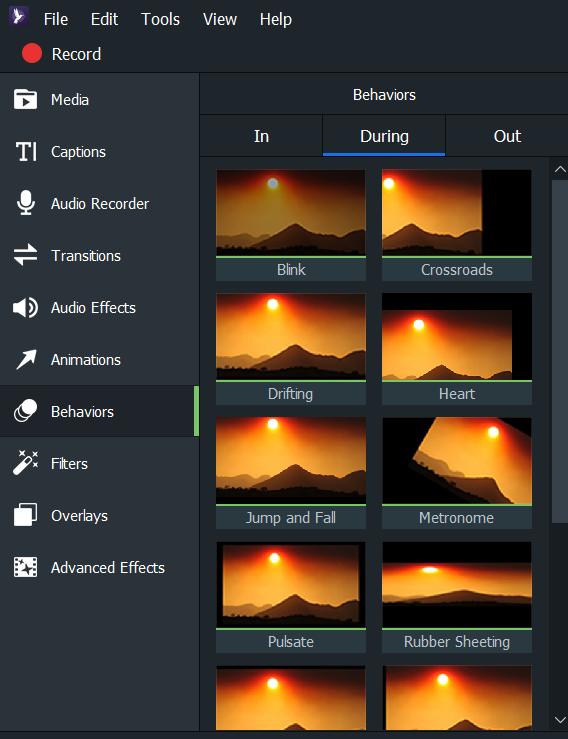This screenshot has height=739, width=568.
Task: Select the Blink behavior thumbnail
Action: tap(291, 213)
